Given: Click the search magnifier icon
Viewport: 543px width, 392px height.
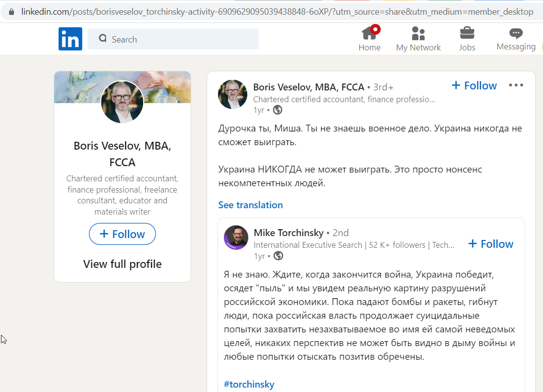Looking at the screenshot, I should [102, 39].
